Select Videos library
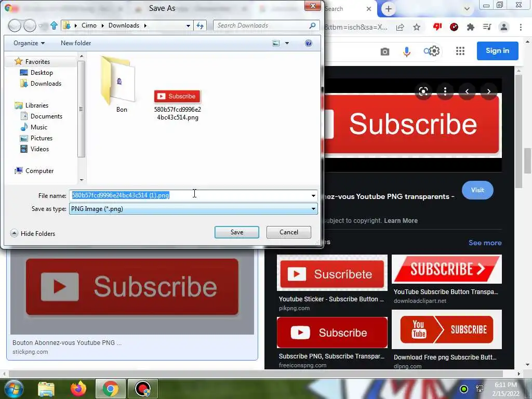The width and height of the screenshot is (532, 399). pos(39,149)
